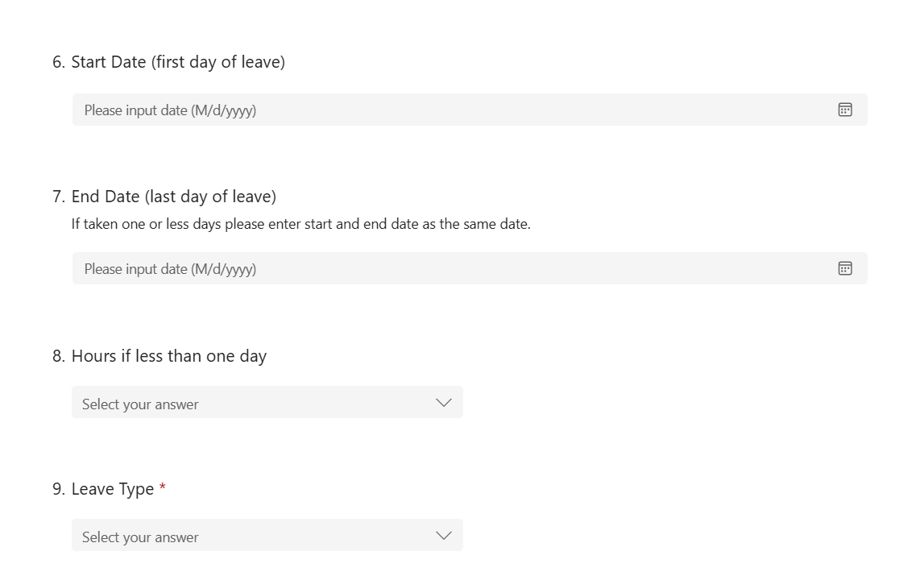Click the required asterisk beside Leave Type
924x572 pixels.
coord(161,487)
